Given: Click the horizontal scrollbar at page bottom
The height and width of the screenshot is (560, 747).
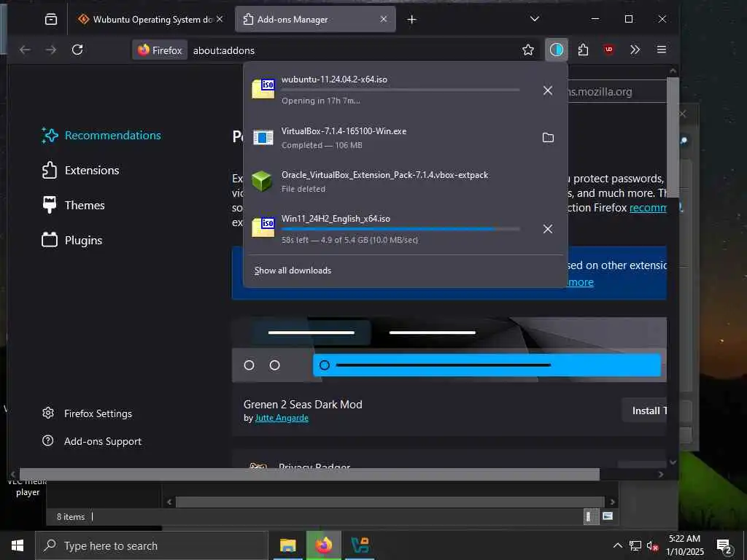Looking at the screenshot, I should click(309, 474).
